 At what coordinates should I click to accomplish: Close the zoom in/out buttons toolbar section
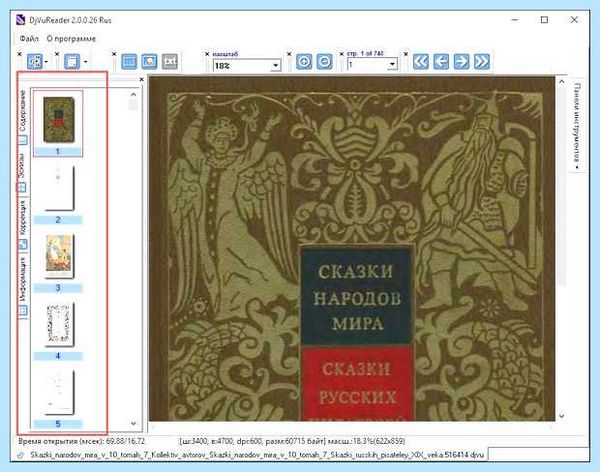click(289, 54)
